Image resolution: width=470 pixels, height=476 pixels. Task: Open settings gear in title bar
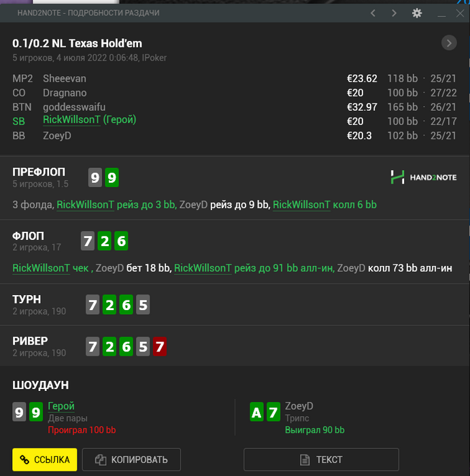point(417,13)
